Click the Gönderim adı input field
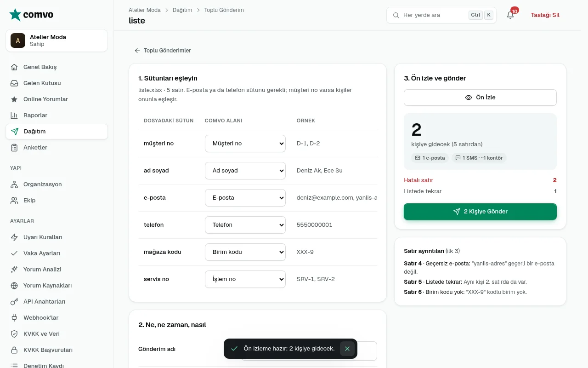 pos(309,351)
